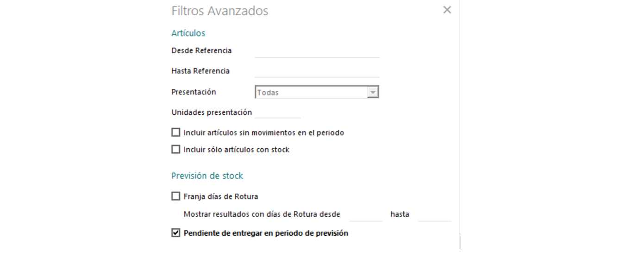Click the Artículos section heading

click(x=188, y=33)
